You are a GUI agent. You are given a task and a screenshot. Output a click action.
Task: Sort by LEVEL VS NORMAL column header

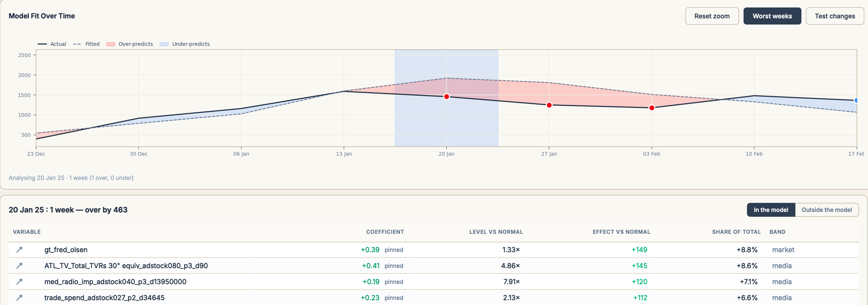click(496, 232)
